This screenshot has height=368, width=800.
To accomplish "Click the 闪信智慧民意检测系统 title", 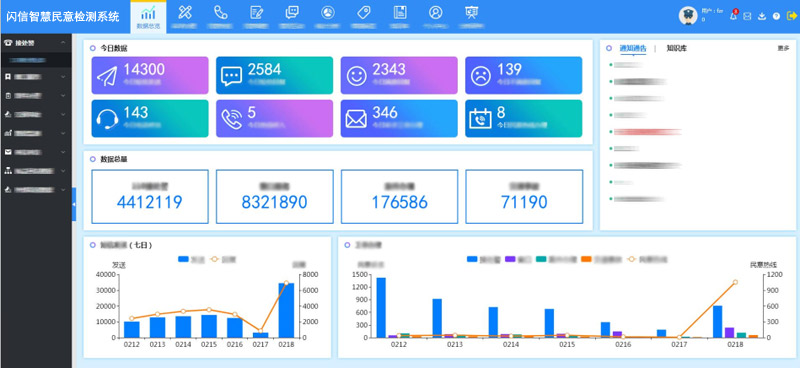I will tap(63, 16).
